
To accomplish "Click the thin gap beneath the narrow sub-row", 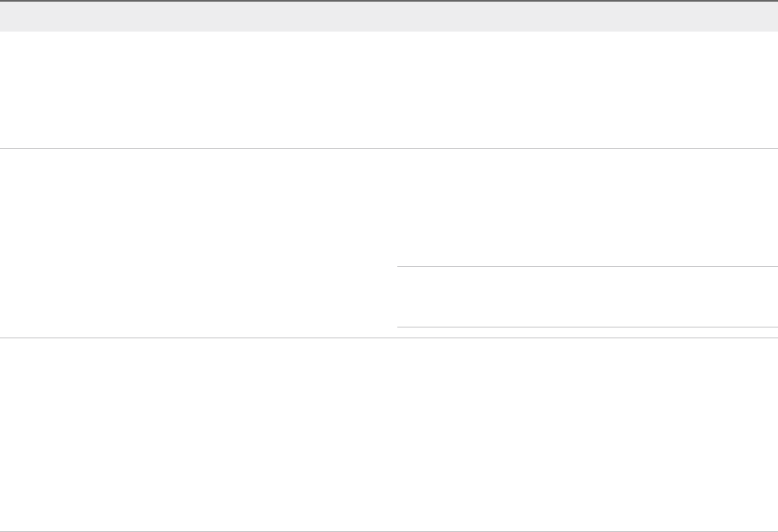I will tap(587, 332).
